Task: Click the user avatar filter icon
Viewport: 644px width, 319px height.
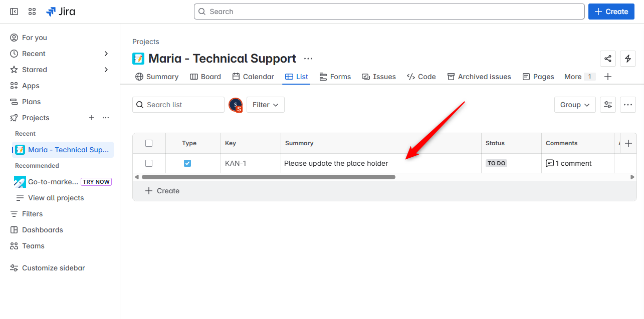Action: [x=236, y=105]
